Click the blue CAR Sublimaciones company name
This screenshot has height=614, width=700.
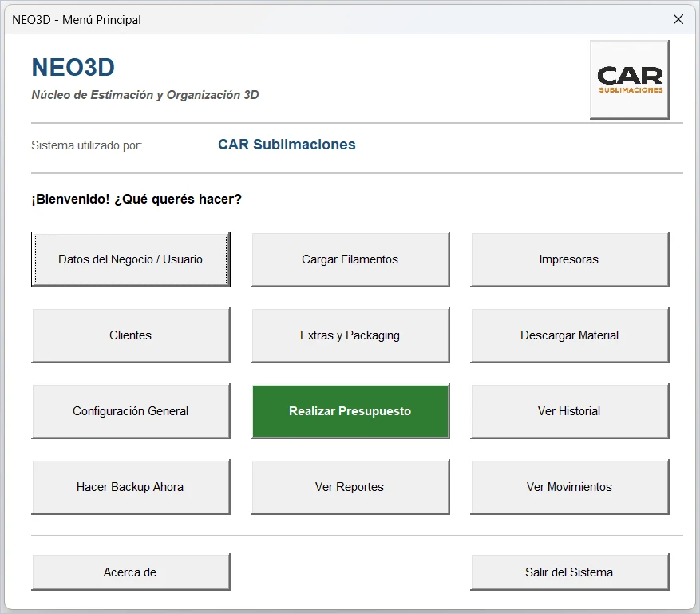(287, 145)
